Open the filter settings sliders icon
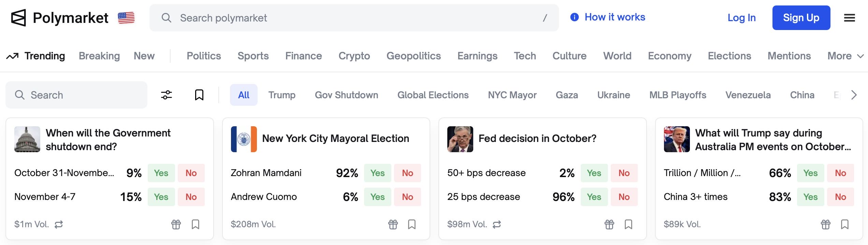The width and height of the screenshot is (868, 245). [167, 95]
